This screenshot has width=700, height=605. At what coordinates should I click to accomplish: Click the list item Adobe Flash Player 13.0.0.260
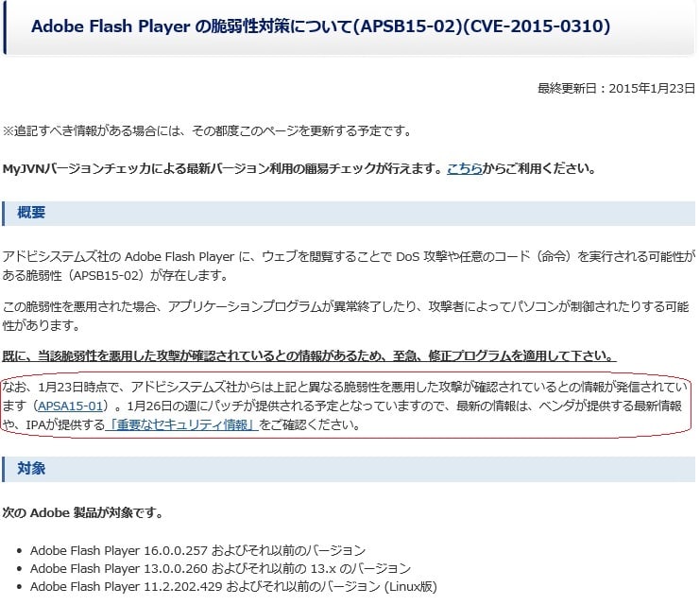(220, 568)
